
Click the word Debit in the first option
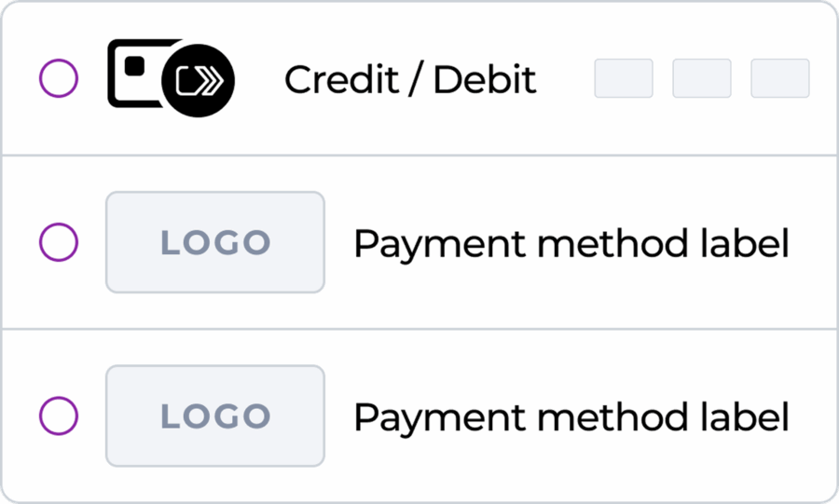pos(485,79)
